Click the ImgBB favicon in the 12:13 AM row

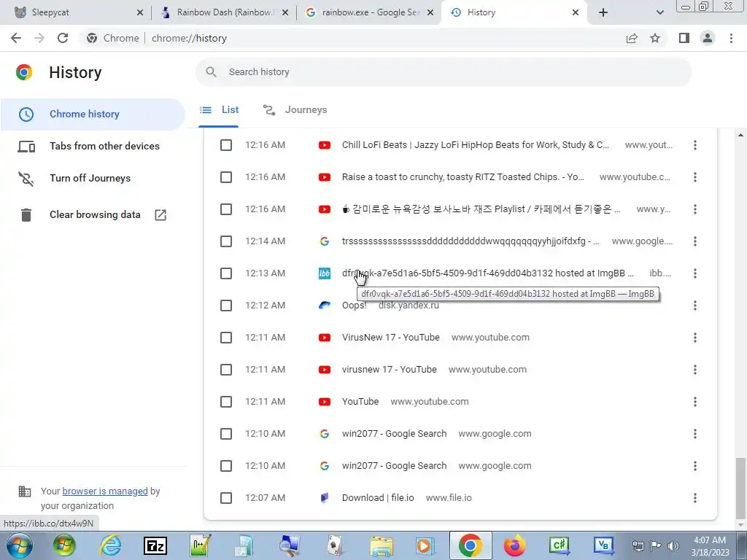tap(325, 273)
